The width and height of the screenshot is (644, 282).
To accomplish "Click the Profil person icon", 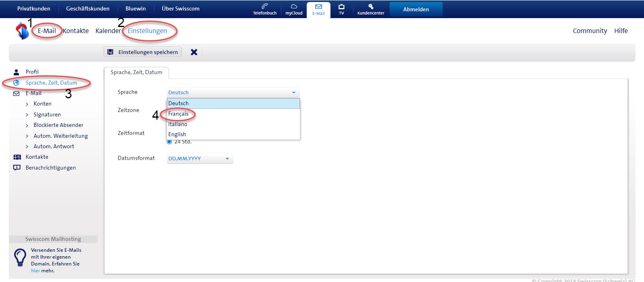I will [x=17, y=72].
